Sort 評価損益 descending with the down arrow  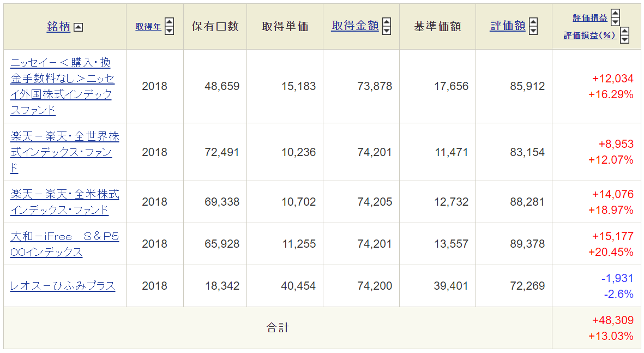pos(615,22)
